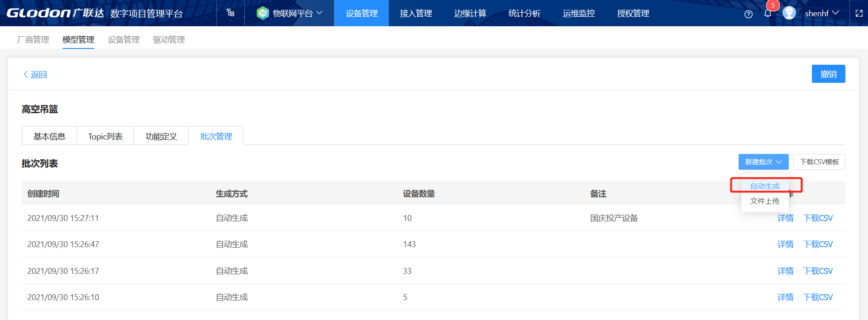This screenshot has height=320, width=868.
Task: Choose 文件上传 from the dropdown menu
Action: click(x=764, y=201)
